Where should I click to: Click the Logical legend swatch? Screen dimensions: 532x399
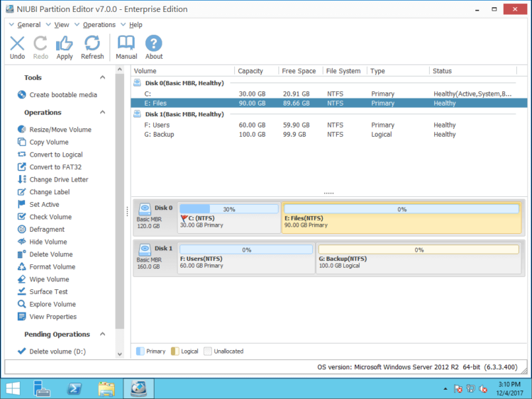click(x=174, y=352)
